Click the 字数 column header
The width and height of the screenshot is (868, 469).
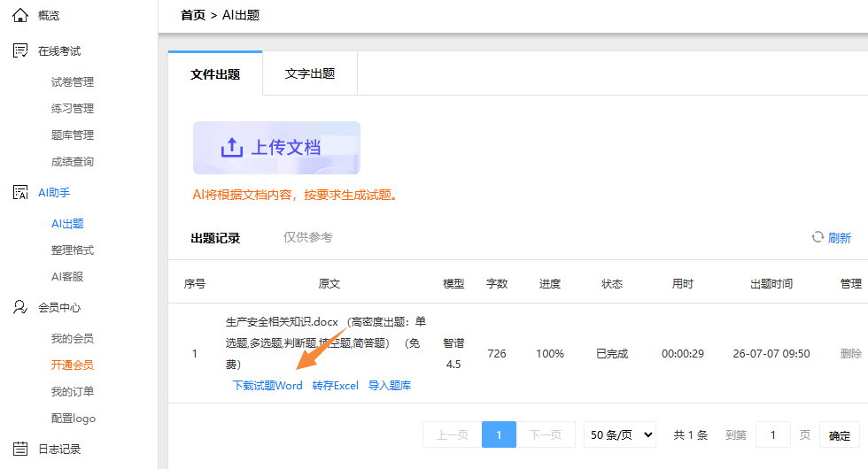497,284
